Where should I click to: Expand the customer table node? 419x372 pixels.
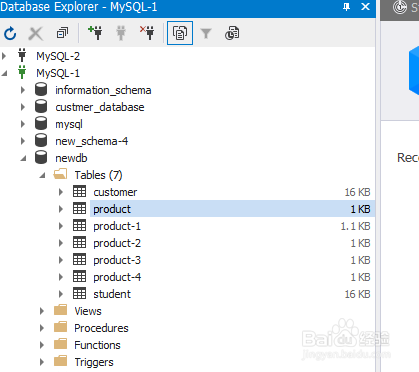click(x=61, y=192)
